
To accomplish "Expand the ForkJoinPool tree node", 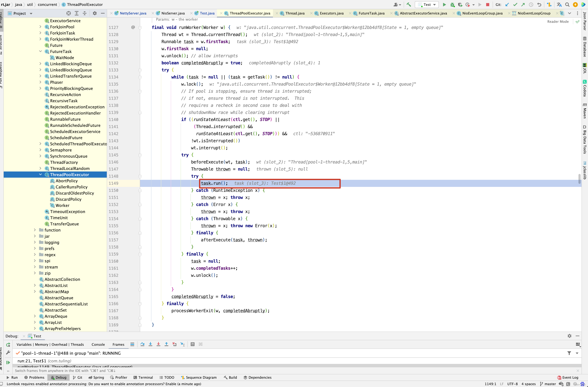I will pyautogui.click(x=40, y=27).
